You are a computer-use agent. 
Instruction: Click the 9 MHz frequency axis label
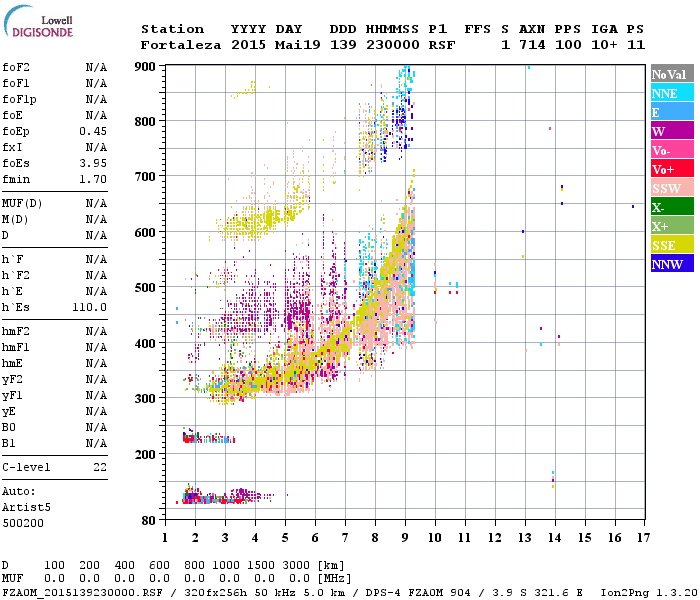(x=405, y=538)
